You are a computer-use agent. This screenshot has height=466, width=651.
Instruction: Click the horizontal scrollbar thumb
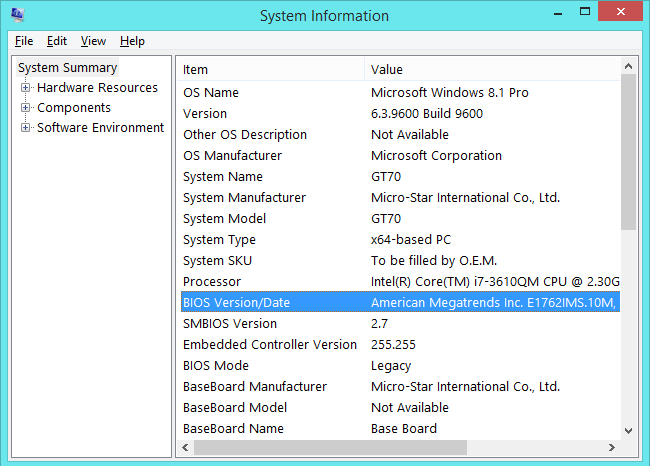(330, 447)
